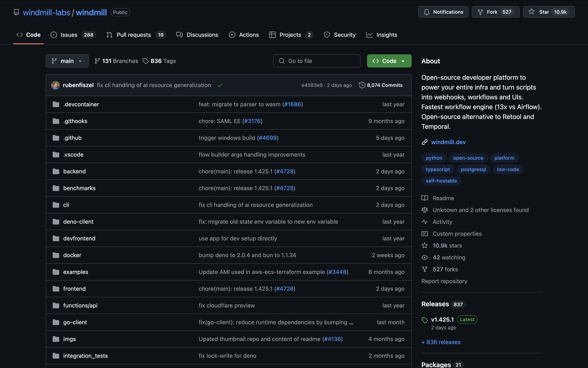Open the functions/api folder
The image size is (588, 368).
[x=80, y=305]
